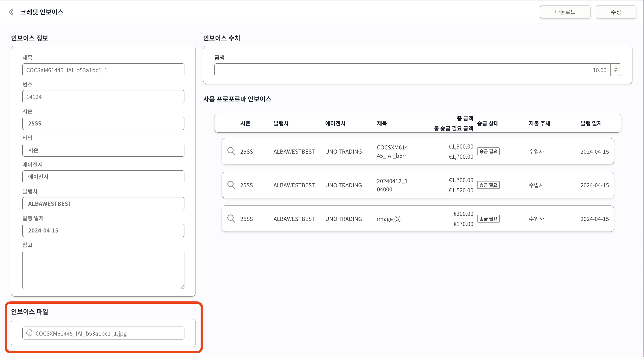Click the 다운로드 button

565,12
